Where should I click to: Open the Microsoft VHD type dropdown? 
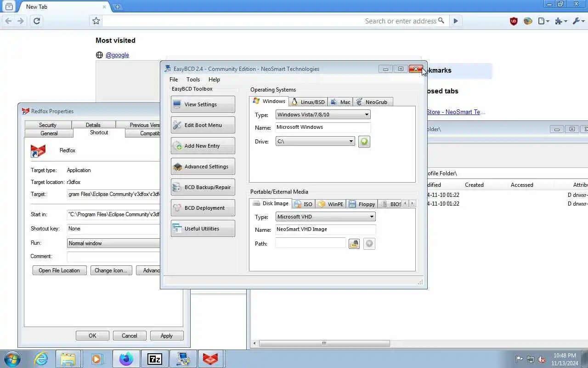point(326,217)
